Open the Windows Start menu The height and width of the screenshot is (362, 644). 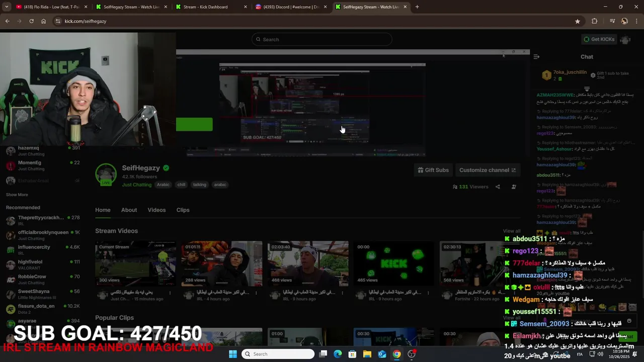[x=233, y=354]
